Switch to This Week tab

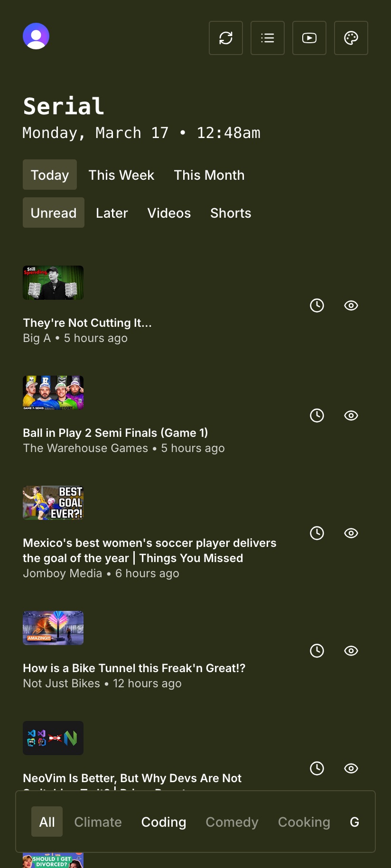121,175
